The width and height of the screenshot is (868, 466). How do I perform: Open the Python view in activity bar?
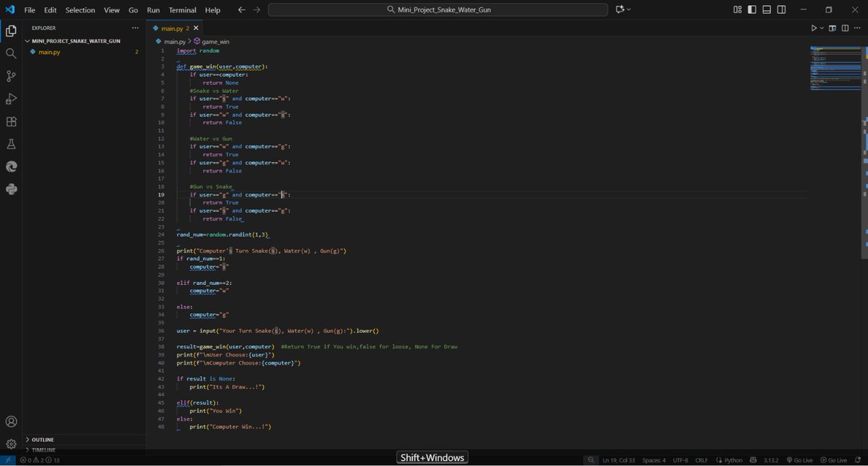point(11,190)
